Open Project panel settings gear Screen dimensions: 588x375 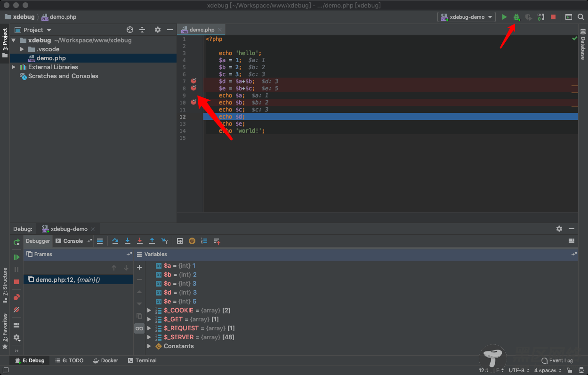158,30
